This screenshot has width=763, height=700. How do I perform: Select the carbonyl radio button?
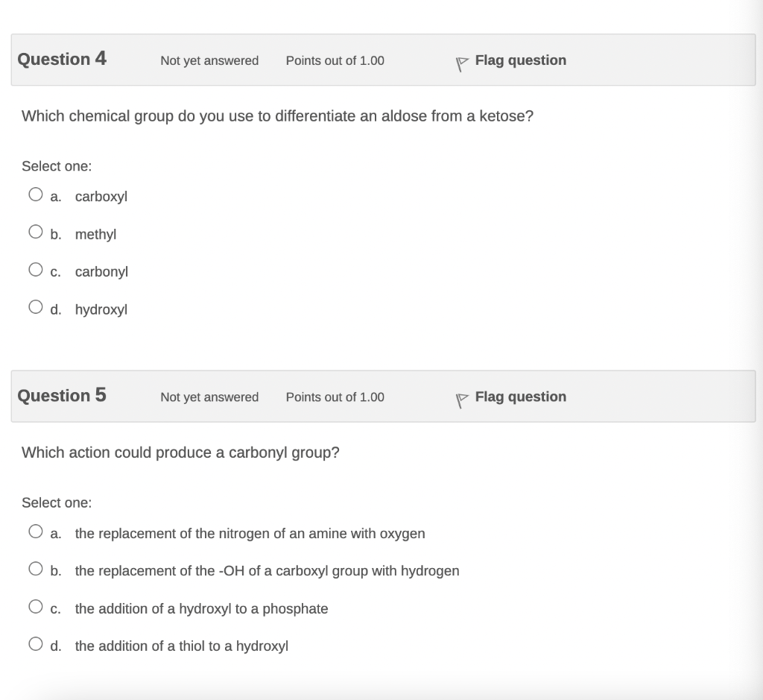click(x=36, y=269)
